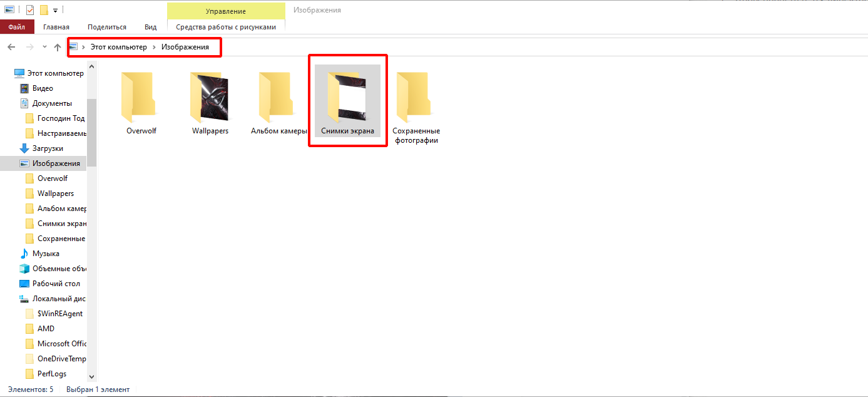
Task: Switch to the Поделиться ribbon tab
Action: [x=107, y=27]
